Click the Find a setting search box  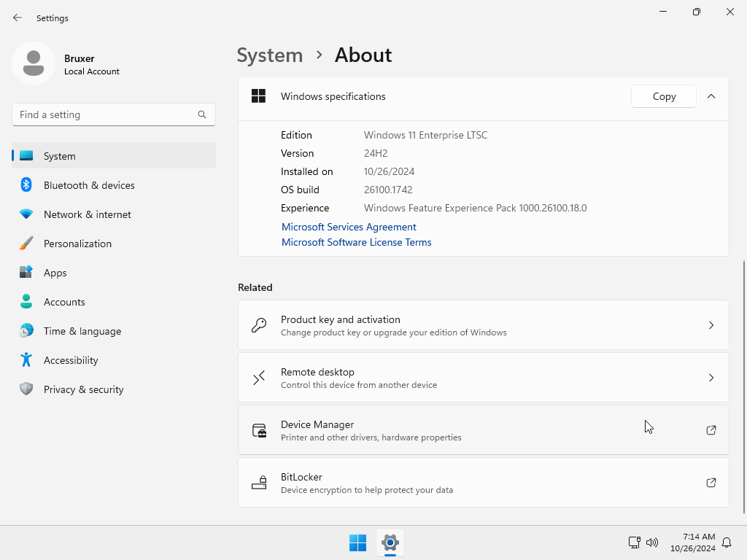[x=106, y=114]
